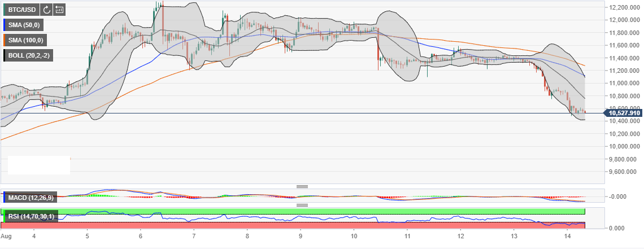Click the 9,600.000 price axis label
Screen dimensions: 644x249
pos(624,172)
